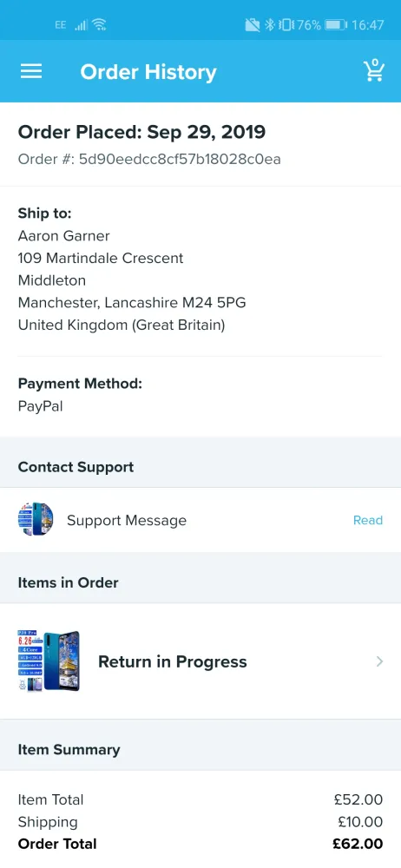
Task: Tap the Bluetooth status icon
Action: (269, 24)
